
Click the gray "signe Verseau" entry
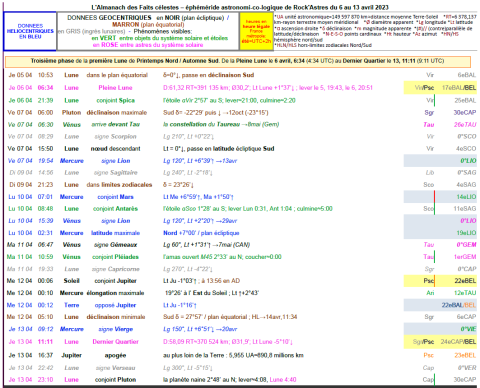tap(115, 368)
